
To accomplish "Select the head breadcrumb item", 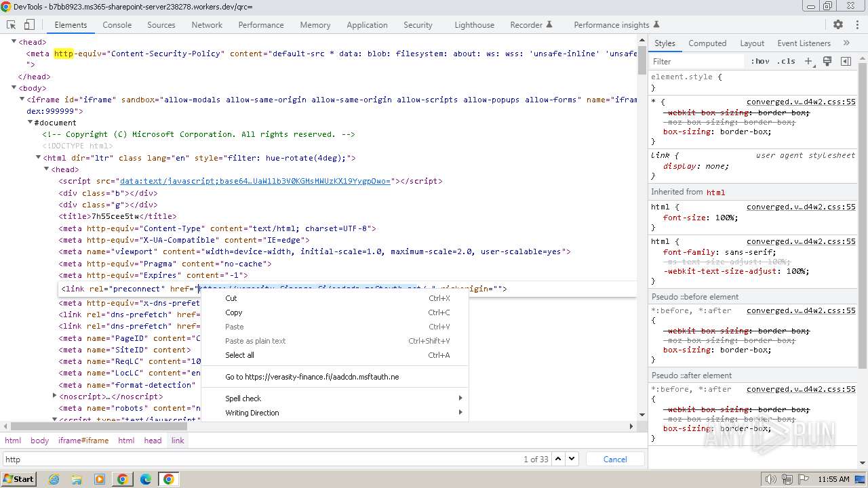I will pyautogui.click(x=153, y=441).
